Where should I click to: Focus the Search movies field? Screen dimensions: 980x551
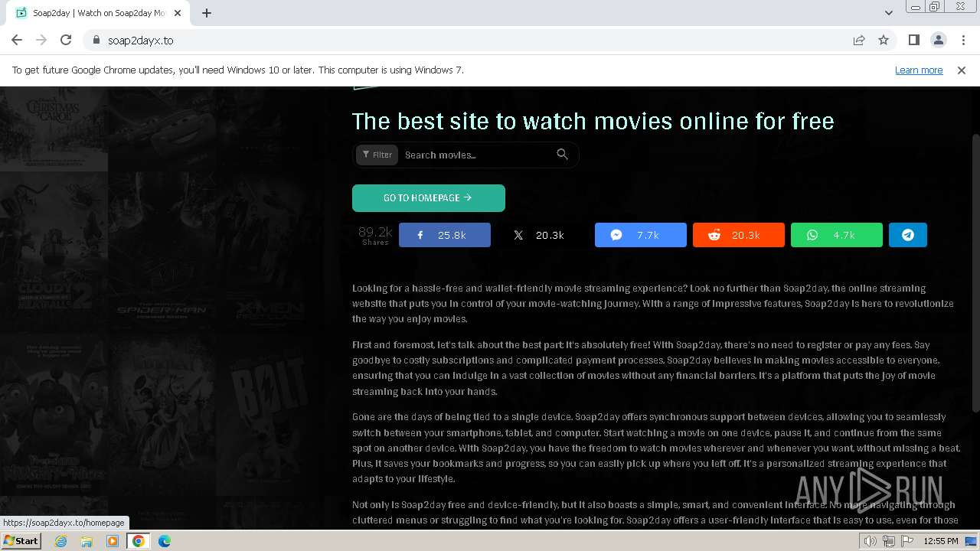click(x=475, y=155)
